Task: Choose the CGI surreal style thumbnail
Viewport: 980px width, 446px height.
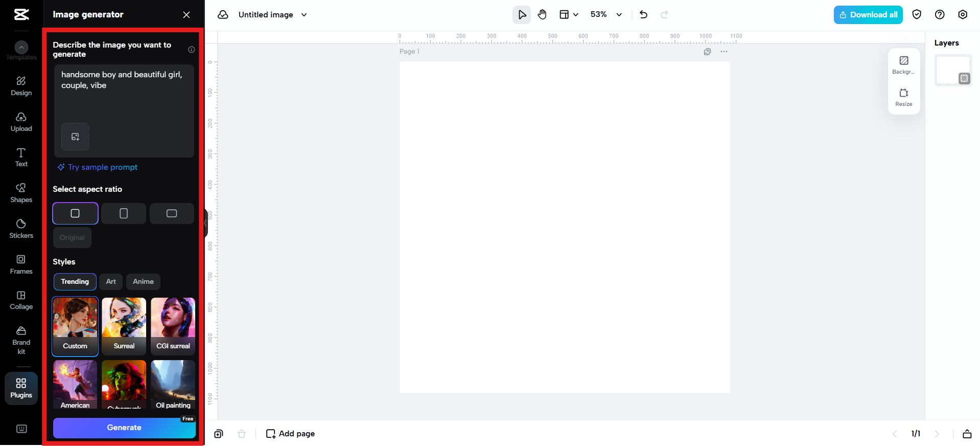Action: pyautogui.click(x=173, y=326)
